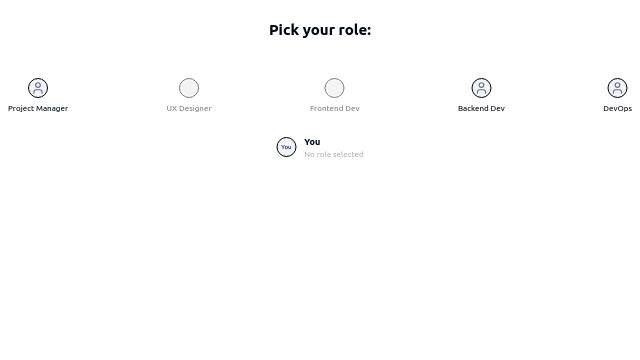
Task: Click the 'Pick your role:' heading
Action: (x=320, y=30)
